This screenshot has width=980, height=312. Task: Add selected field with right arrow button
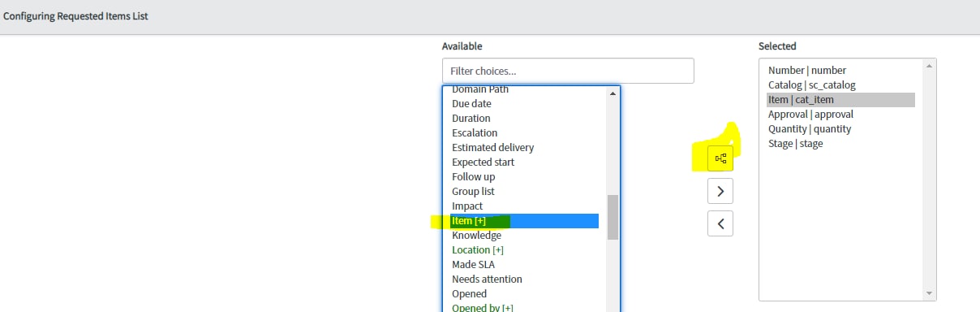[720, 191]
